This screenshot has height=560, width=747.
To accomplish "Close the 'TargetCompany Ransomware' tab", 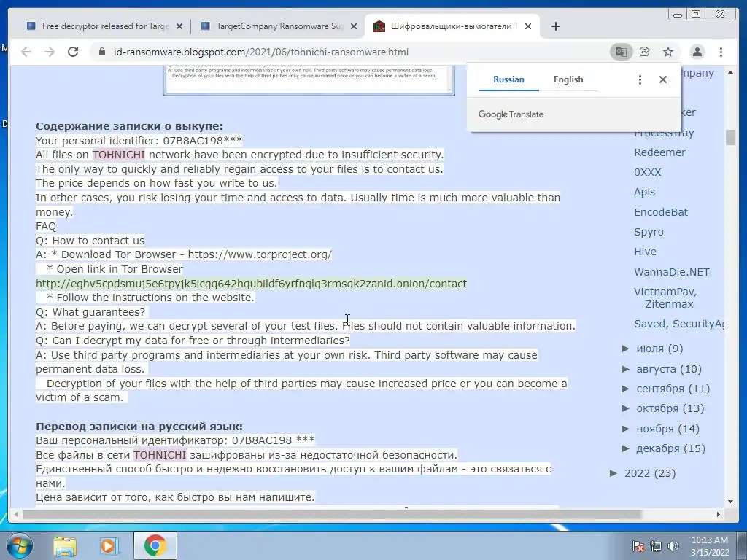I will click(x=354, y=26).
